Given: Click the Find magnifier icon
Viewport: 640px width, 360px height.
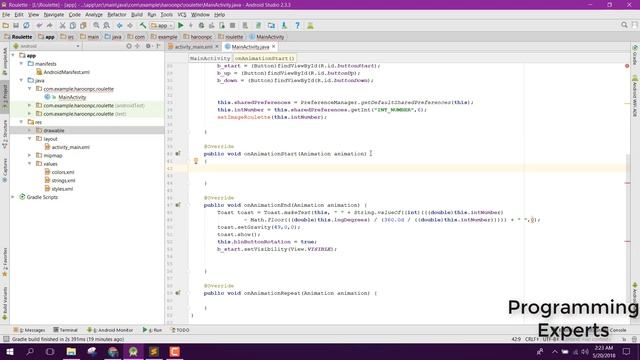Looking at the screenshot, I should pos(96,25).
